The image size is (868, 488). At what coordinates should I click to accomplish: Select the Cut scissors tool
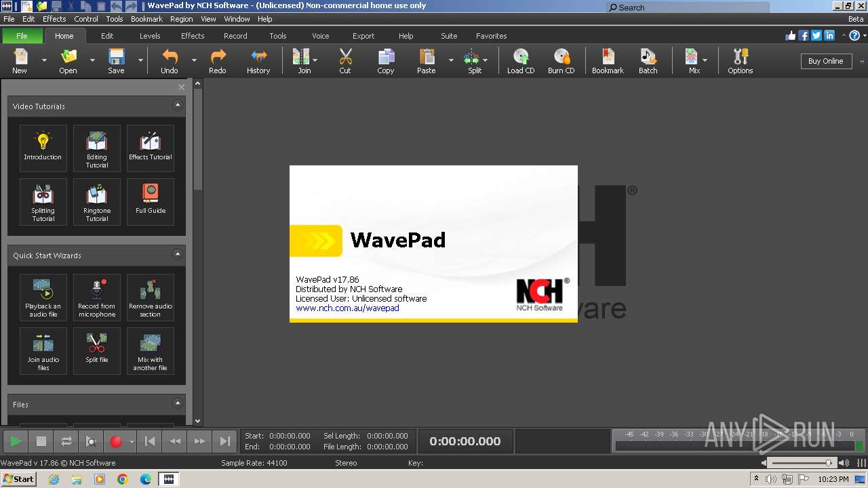tap(345, 60)
